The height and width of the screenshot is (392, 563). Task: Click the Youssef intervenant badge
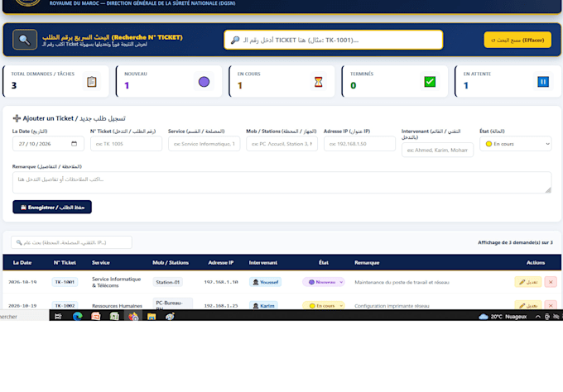tap(265, 282)
